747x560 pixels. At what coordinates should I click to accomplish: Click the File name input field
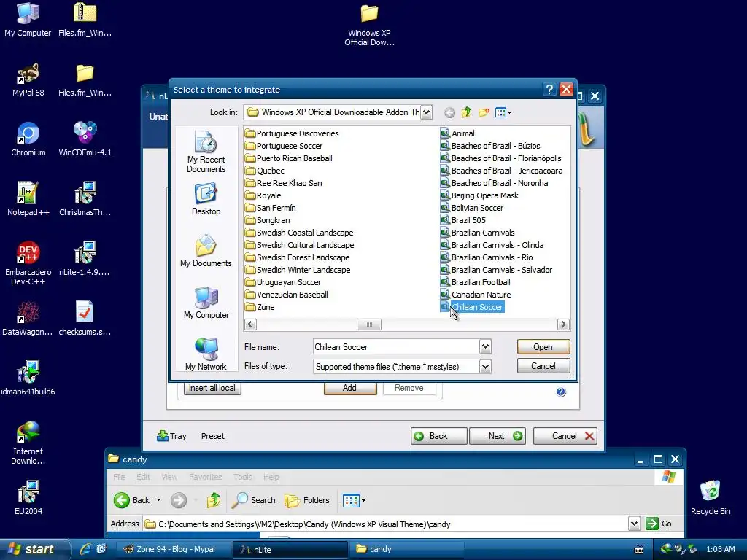(x=396, y=346)
